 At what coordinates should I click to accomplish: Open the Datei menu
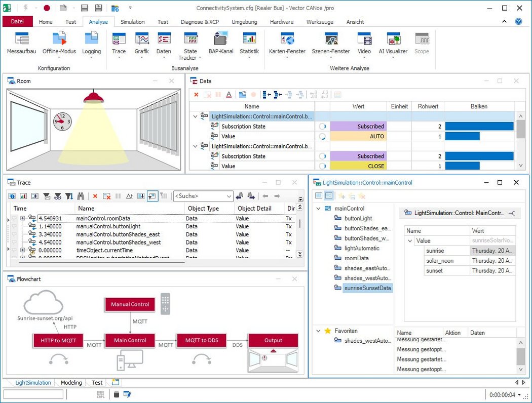[x=17, y=21]
